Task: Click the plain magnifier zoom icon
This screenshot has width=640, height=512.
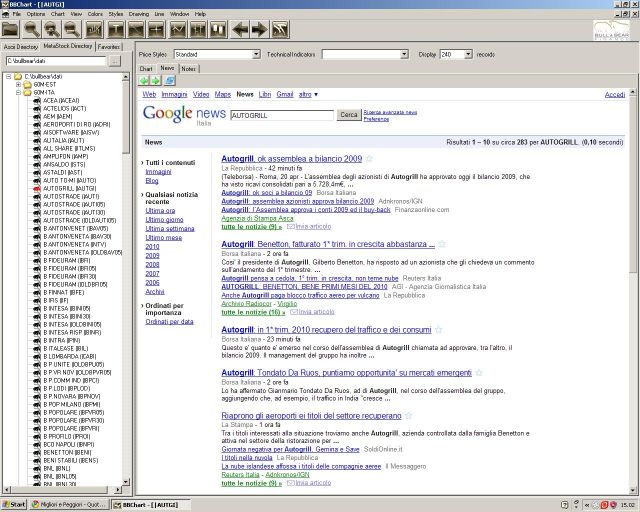Action: (x=31, y=30)
